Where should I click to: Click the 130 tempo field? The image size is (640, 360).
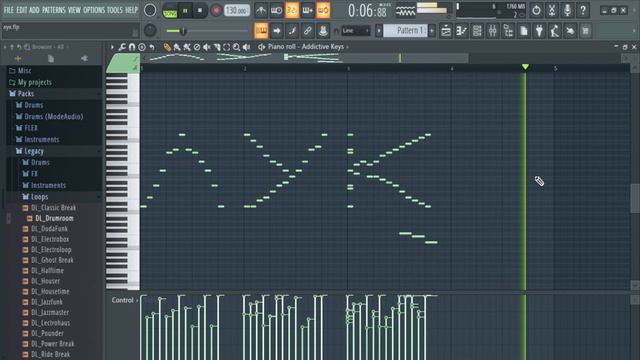point(237,11)
